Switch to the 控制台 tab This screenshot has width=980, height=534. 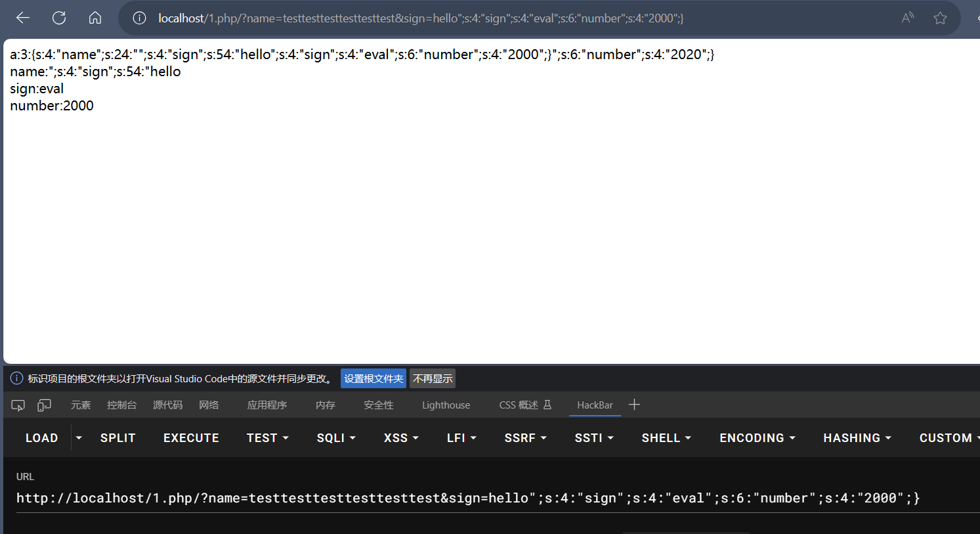click(x=121, y=405)
